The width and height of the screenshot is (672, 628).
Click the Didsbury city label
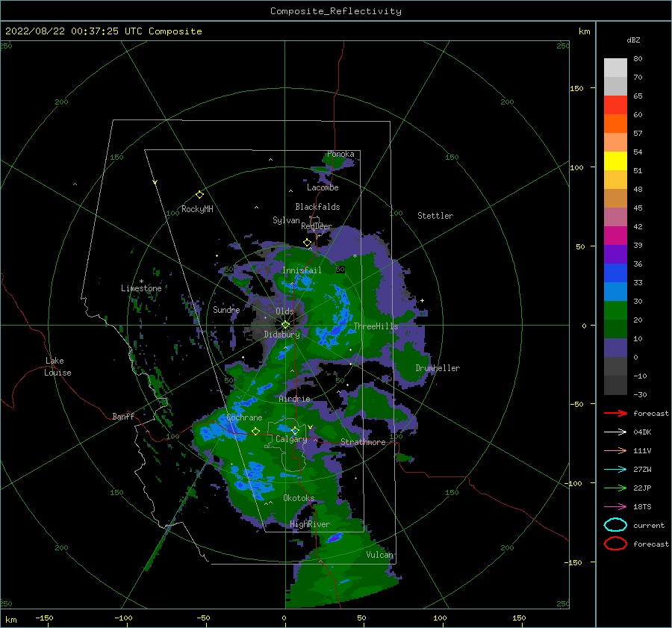(282, 335)
